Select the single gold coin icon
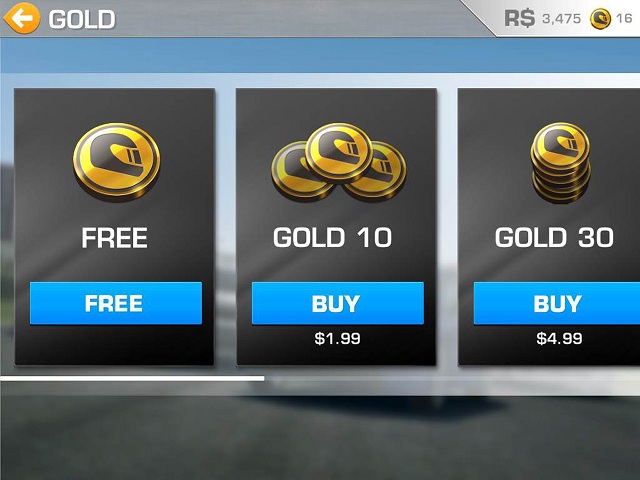 tap(116, 162)
